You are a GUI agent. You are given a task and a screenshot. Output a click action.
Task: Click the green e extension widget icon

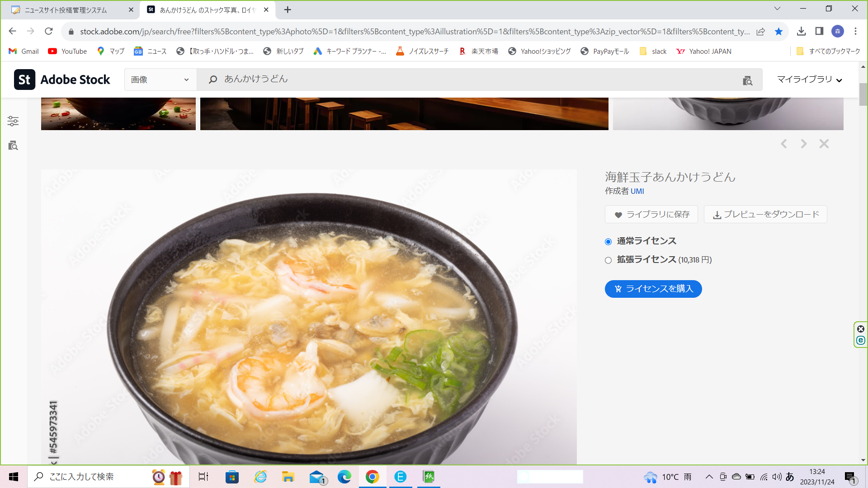[861, 340]
